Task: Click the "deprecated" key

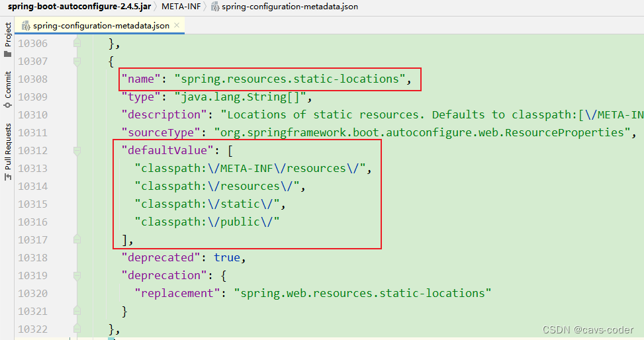Action: click(161, 257)
